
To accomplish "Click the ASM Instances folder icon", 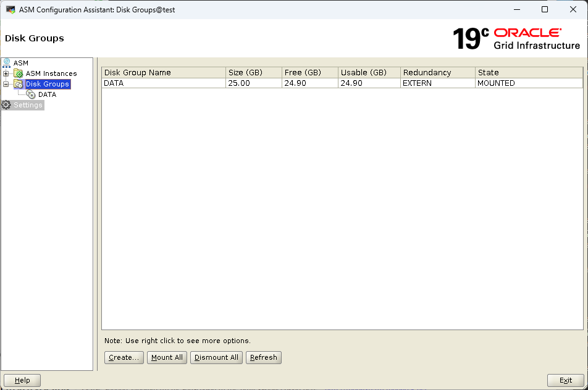I will click(19, 73).
